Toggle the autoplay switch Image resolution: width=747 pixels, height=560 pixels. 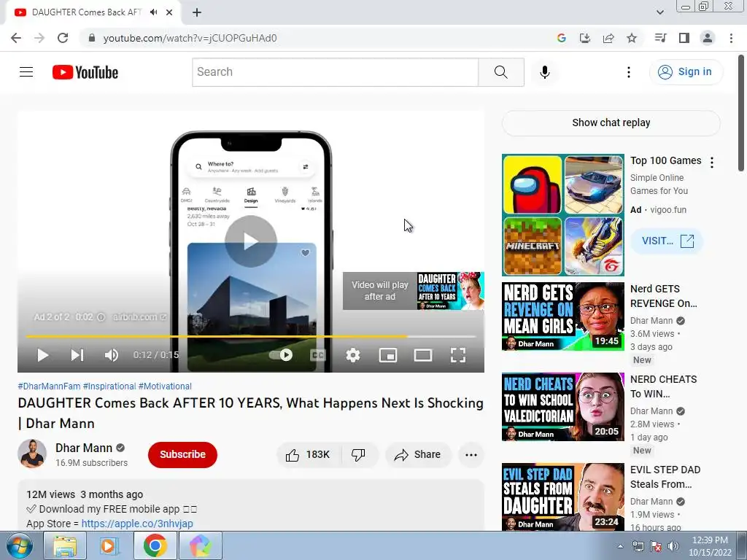281,355
